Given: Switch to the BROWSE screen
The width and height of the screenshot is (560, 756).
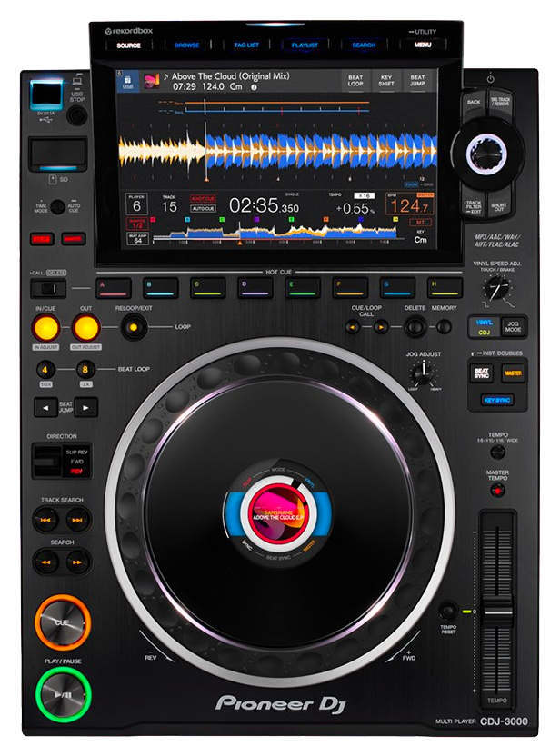Looking at the screenshot, I should 187,44.
